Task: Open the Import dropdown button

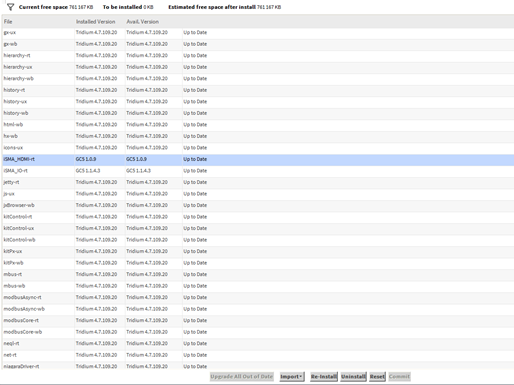Action: 292,377
